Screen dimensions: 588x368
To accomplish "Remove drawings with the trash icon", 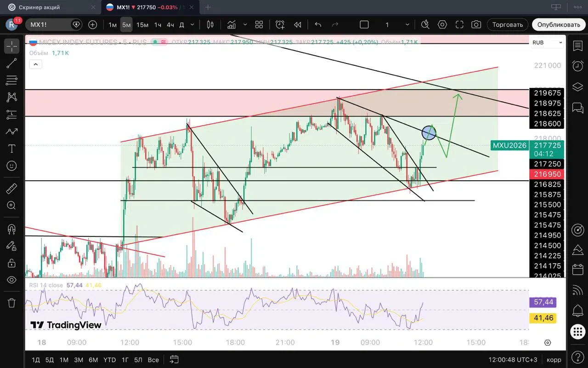I will [x=11, y=303].
